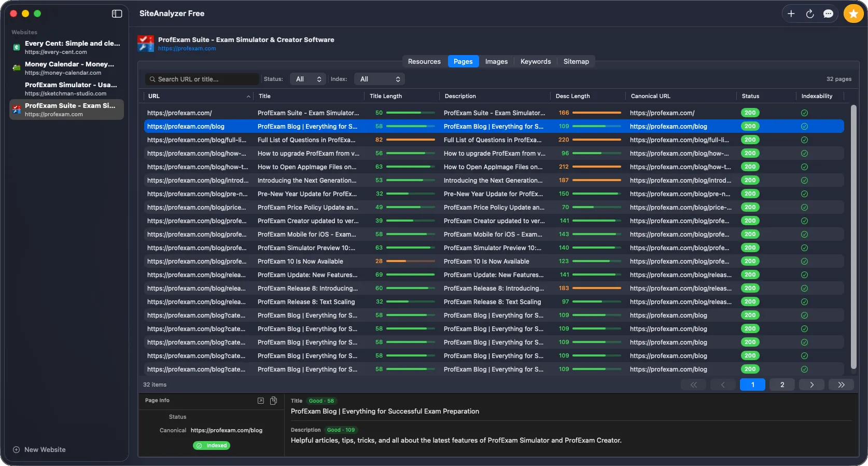Click 'ProfExam Mobile for iOS - Exam...' title
This screenshot has height=466, width=868.
pyautogui.click(x=307, y=234)
